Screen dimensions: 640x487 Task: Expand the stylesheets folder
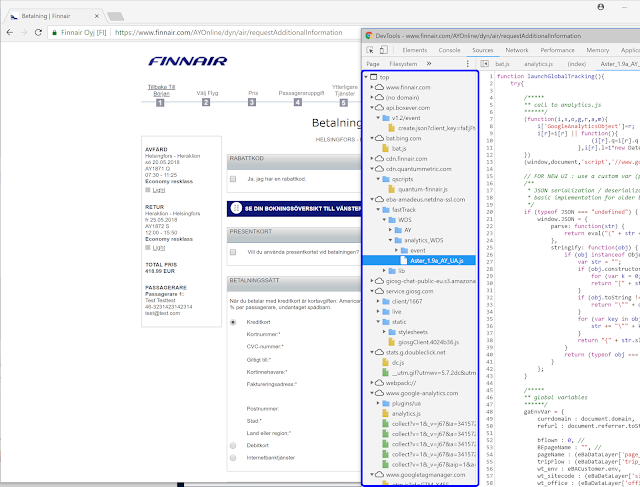[384, 332]
